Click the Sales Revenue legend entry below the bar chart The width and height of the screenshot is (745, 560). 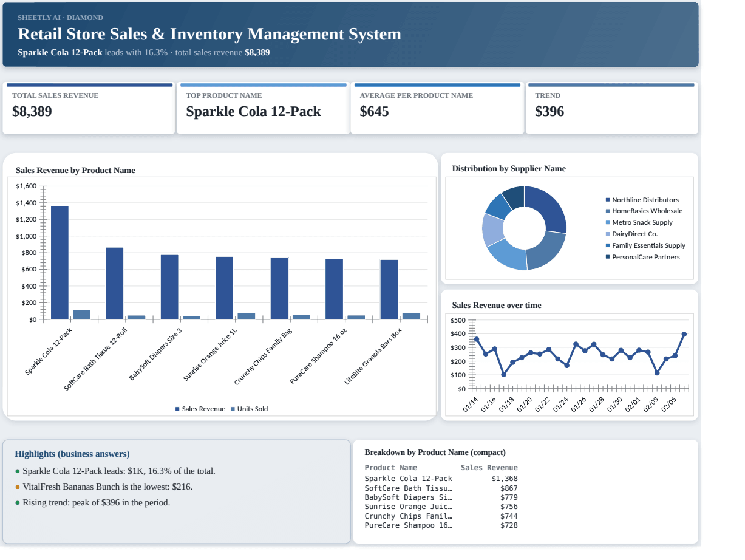coord(200,409)
